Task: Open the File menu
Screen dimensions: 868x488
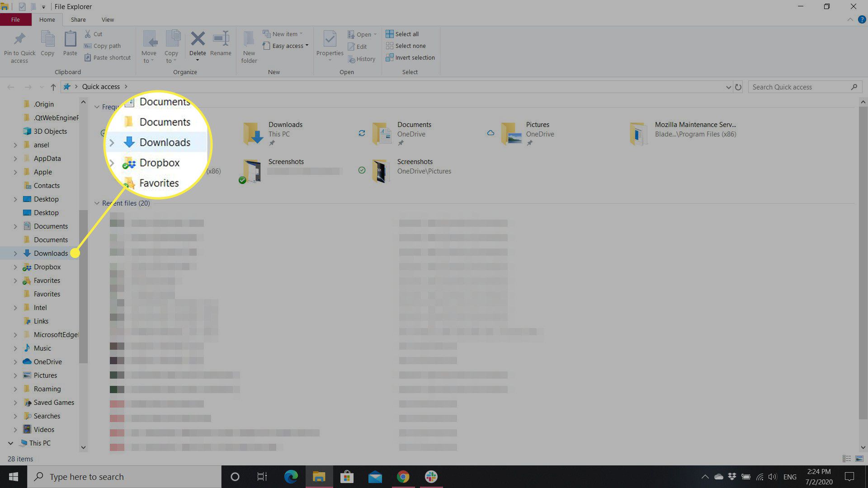Action: coord(15,19)
